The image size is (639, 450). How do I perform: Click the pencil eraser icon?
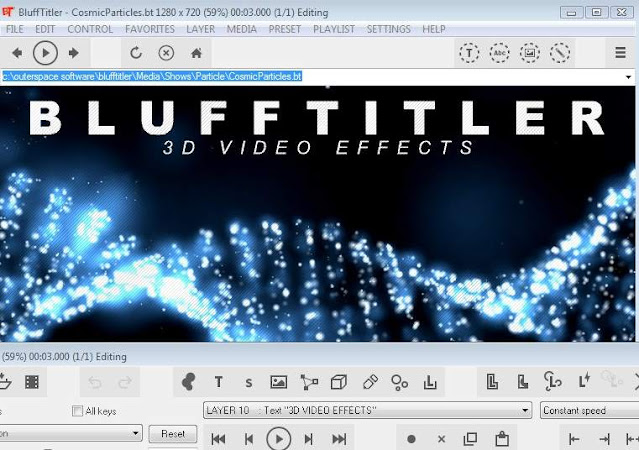[370, 382]
